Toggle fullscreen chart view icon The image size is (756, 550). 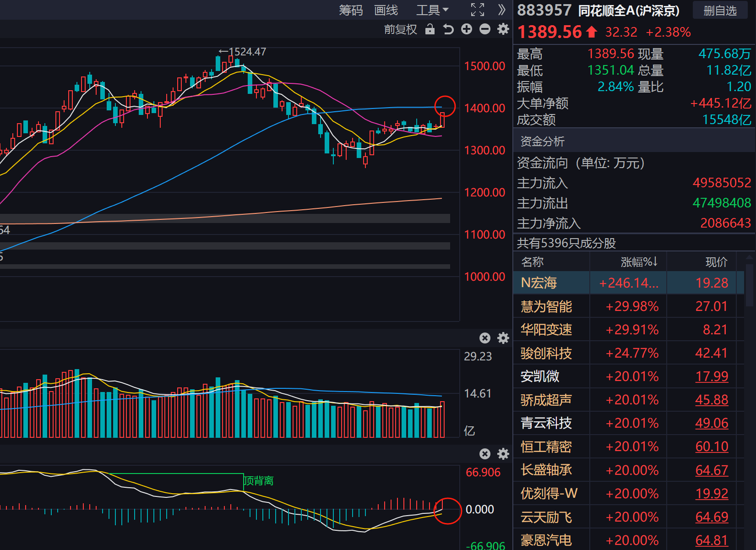[477, 10]
